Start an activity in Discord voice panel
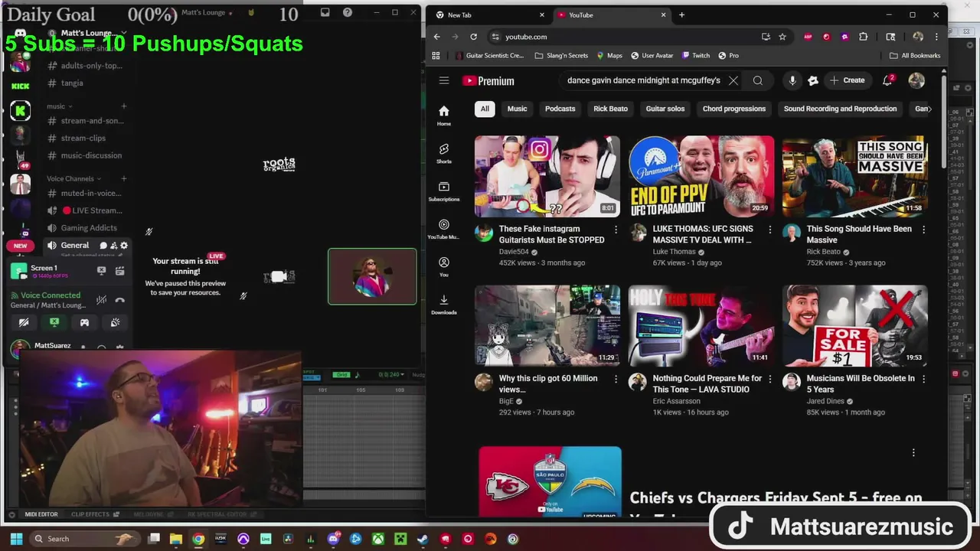The image size is (980, 551). point(84,323)
